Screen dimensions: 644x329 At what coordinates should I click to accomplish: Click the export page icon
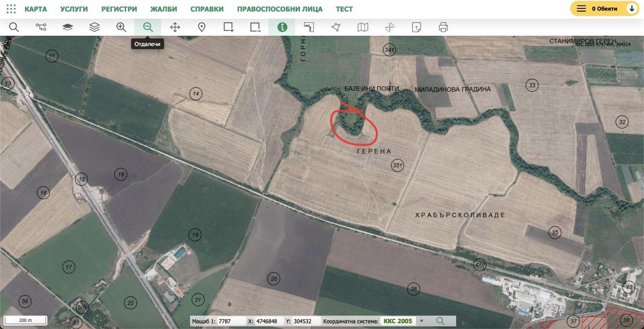click(417, 27)
